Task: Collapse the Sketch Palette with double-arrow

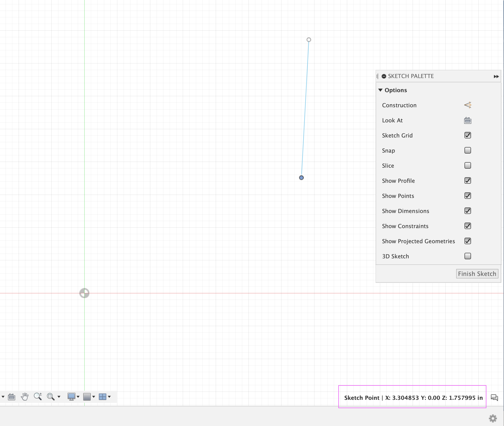Action: coord(496,76)
